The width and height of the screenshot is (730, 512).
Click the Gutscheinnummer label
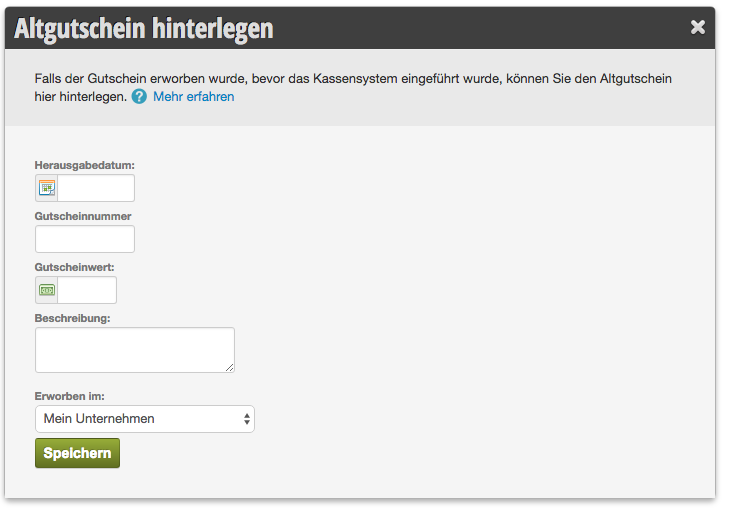(x=83, y=216)
